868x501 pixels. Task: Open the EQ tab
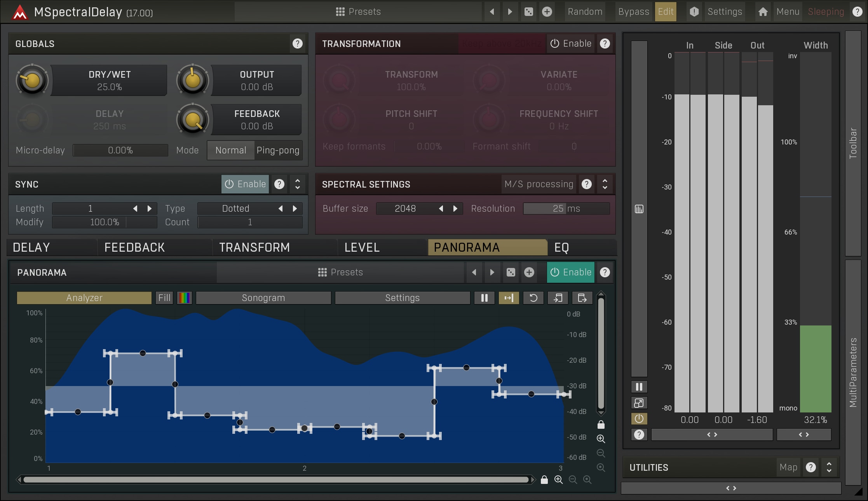561,247
